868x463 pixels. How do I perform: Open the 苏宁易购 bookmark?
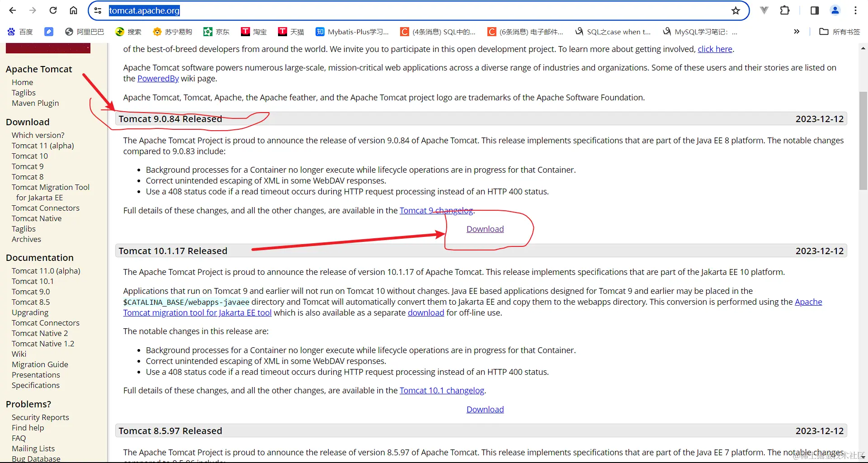(173, 32)
